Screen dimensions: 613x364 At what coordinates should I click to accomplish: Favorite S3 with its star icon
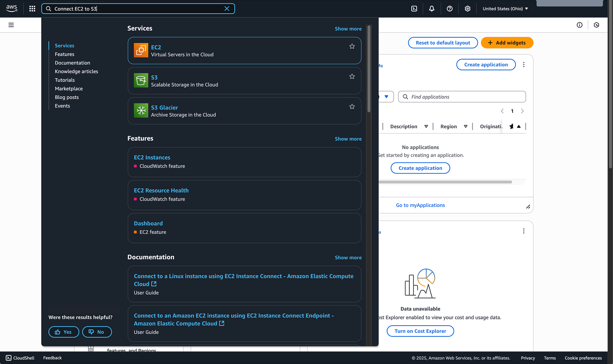352,76
